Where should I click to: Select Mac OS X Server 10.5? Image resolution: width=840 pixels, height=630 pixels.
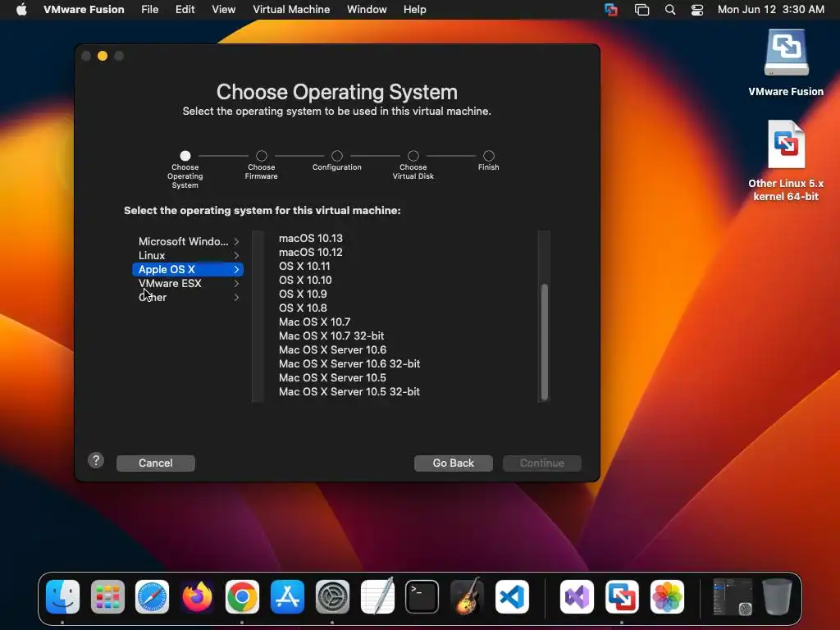pos(332,377)
